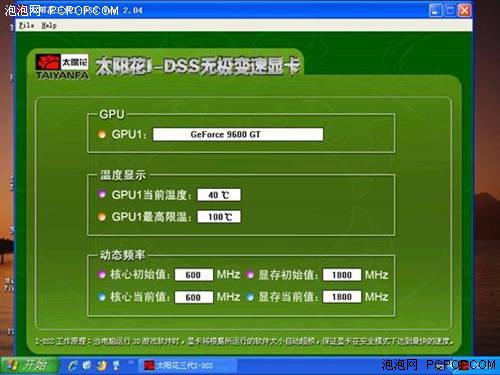Open the Windows Start button
Image resolution: width=500 pixels, height=375 pixels.
30,366
